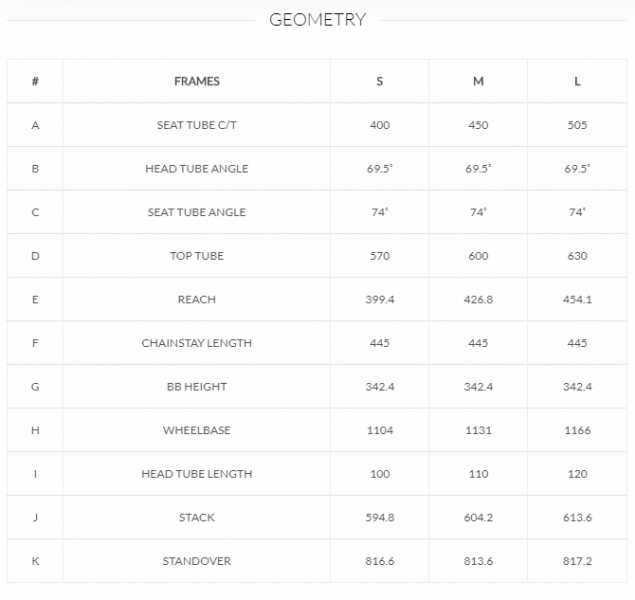Select the REACH row label

(196, 299)
